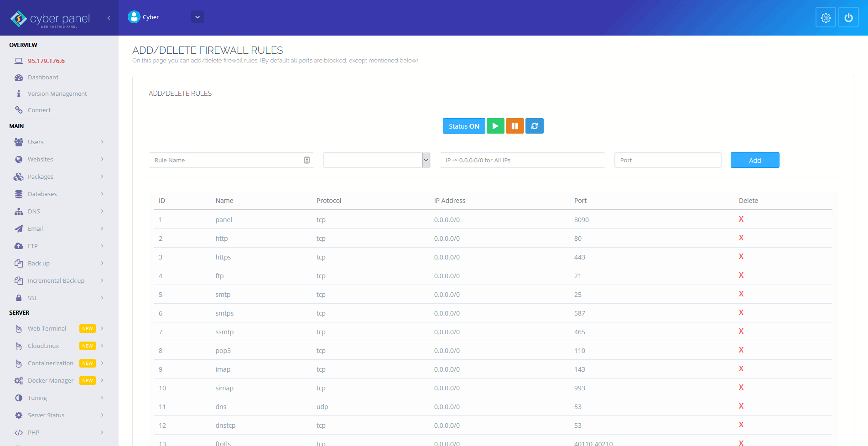Collapse the sidebar with the left chevron
Viewport: 868px width, 446px height.
108,18
